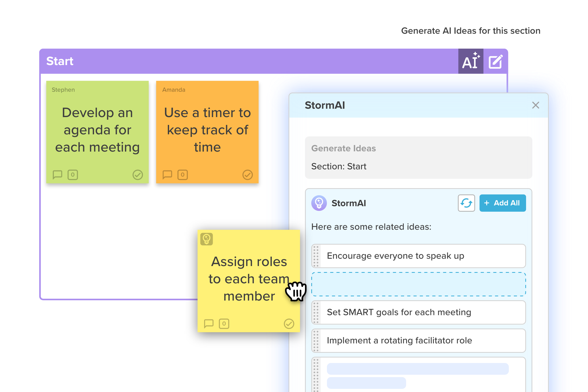Open comments on the Assign roles note
Image resolution: width=588 pixels, height=392 pixels.
point(209,324)
